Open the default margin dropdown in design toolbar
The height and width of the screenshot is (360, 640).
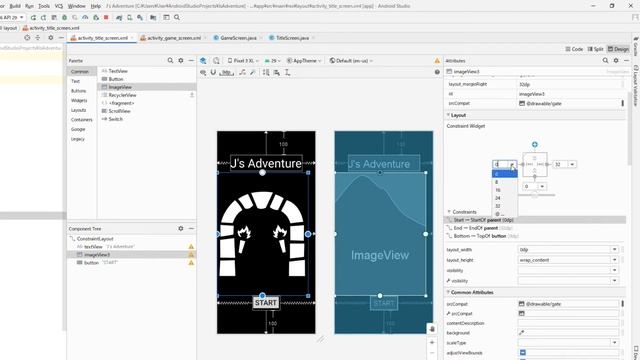click(227, 72)
